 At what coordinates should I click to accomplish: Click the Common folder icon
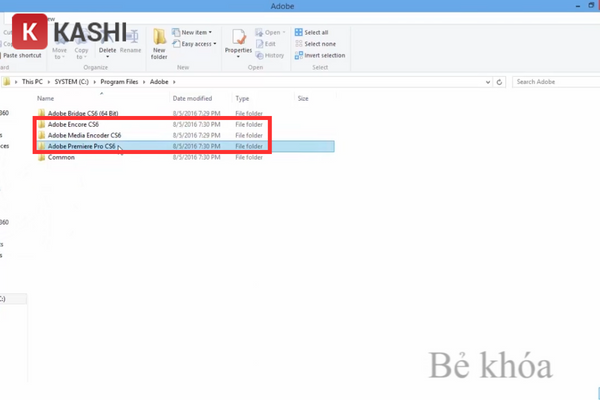(x=41, y=157)
